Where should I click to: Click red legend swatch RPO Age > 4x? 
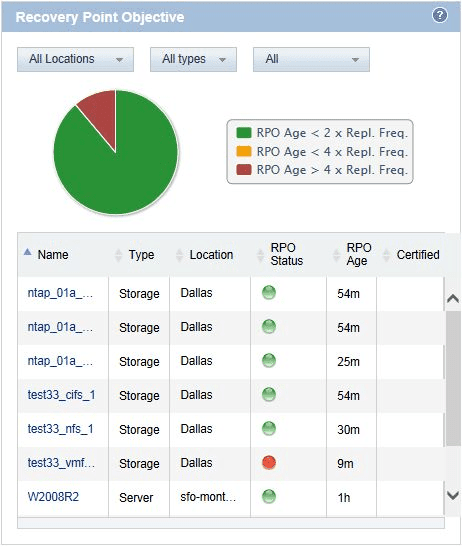coord(244,170)
